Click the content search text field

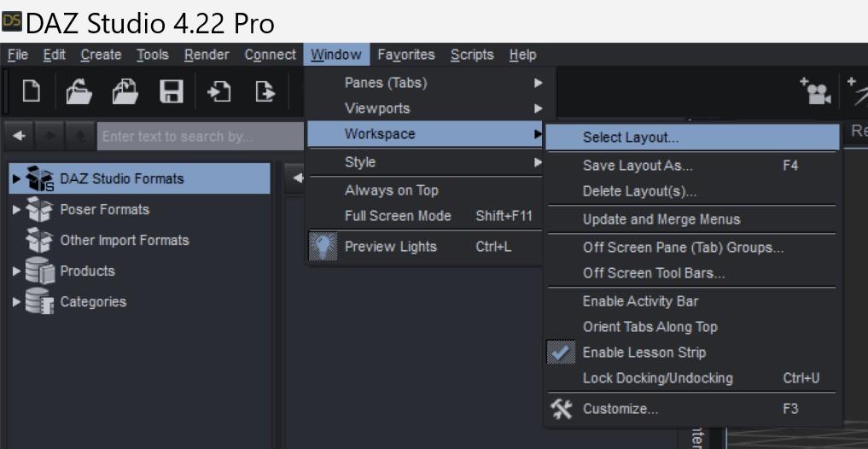201,137
